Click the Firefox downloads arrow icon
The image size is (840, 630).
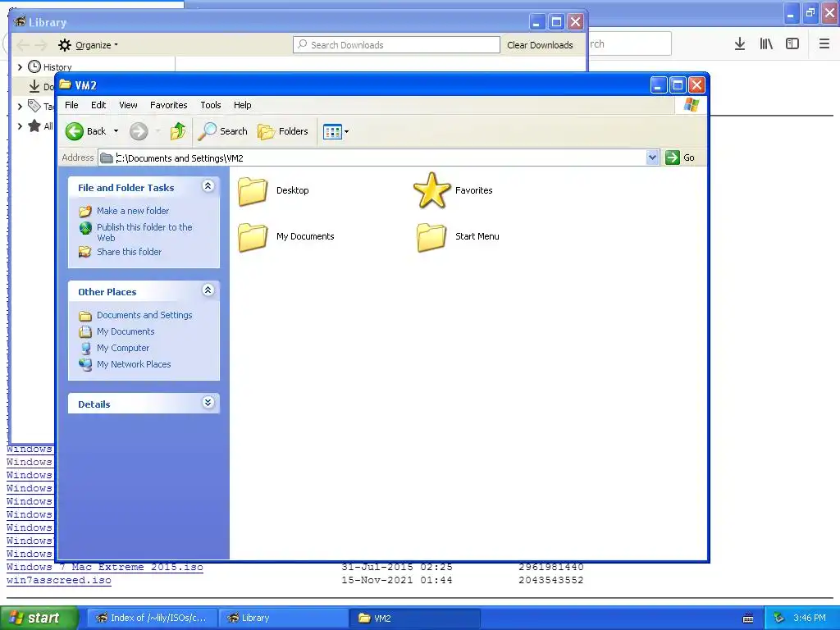tap(740, 44)
